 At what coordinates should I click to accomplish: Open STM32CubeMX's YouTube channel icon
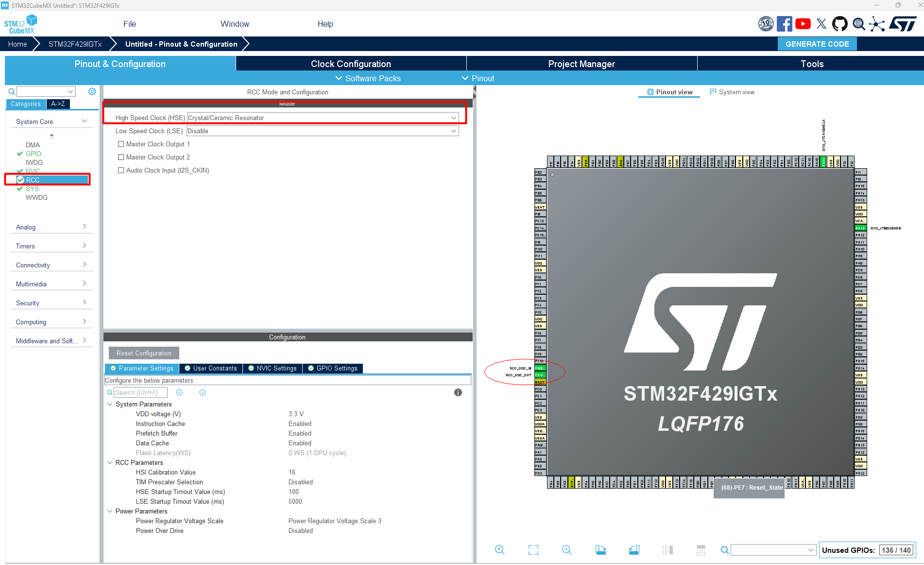803,23
